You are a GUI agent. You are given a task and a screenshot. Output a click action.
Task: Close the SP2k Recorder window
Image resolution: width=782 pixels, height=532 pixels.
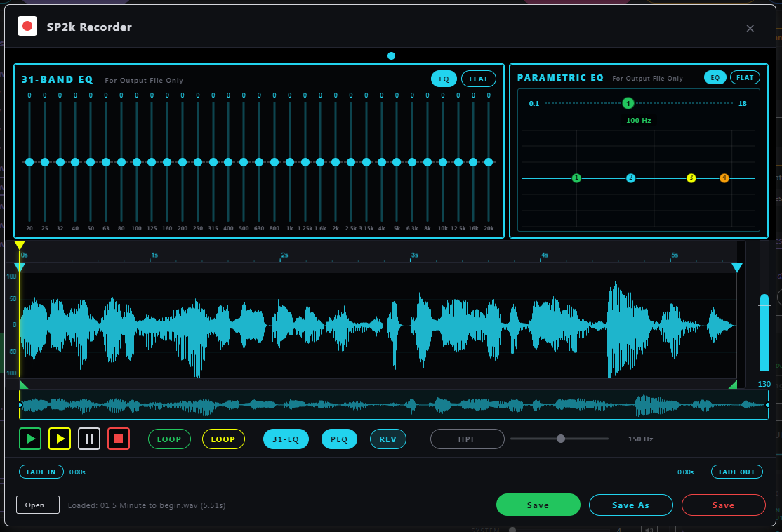point(750,28)
